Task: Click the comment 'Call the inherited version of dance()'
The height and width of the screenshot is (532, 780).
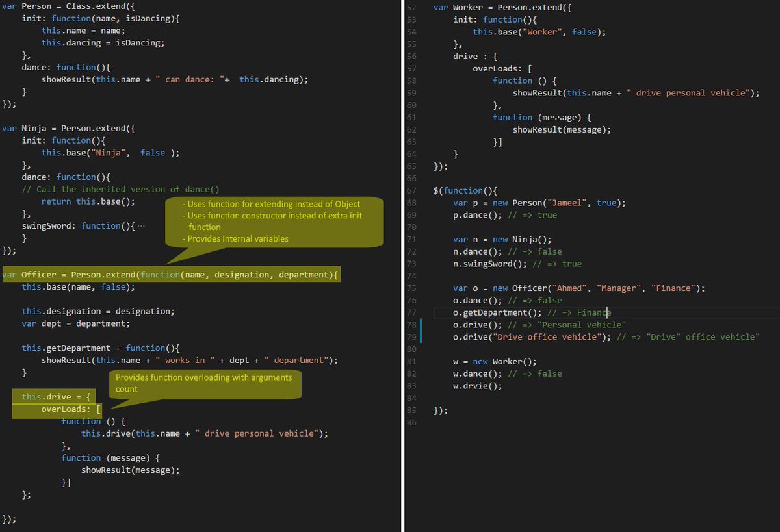Action: click(121, 189)
